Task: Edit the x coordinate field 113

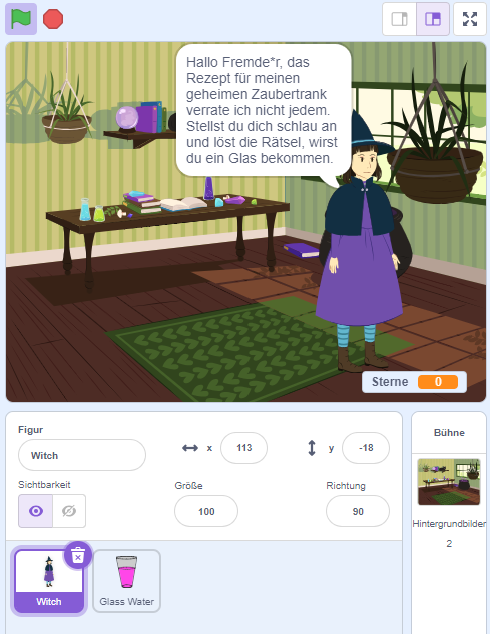Action: 244,448
